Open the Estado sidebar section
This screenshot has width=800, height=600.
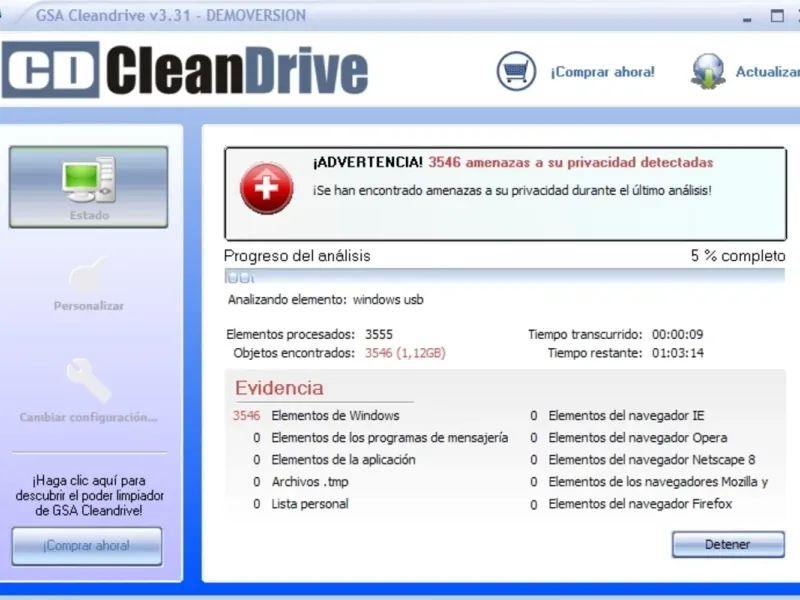coord(88,187)
